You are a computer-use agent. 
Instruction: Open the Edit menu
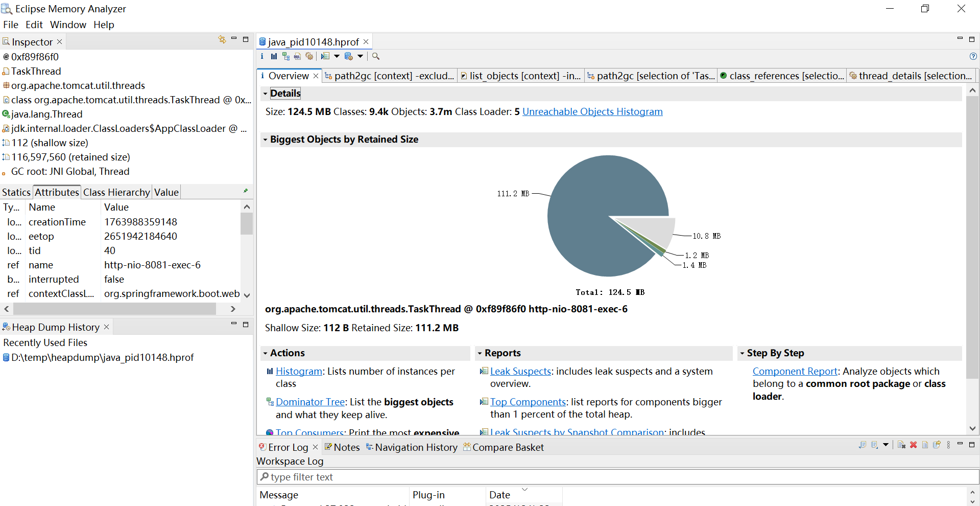(x=34, y=25)
